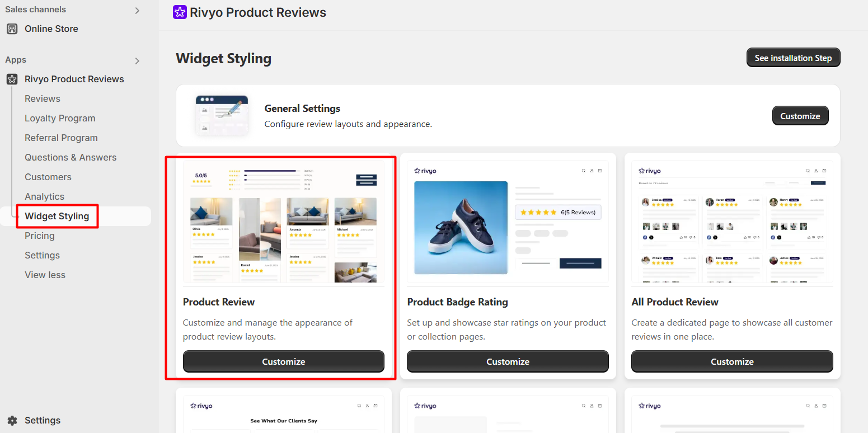
Task: Open Settings at bottom of sidebar
Action: pyautogui.click(x=43, y=420)
